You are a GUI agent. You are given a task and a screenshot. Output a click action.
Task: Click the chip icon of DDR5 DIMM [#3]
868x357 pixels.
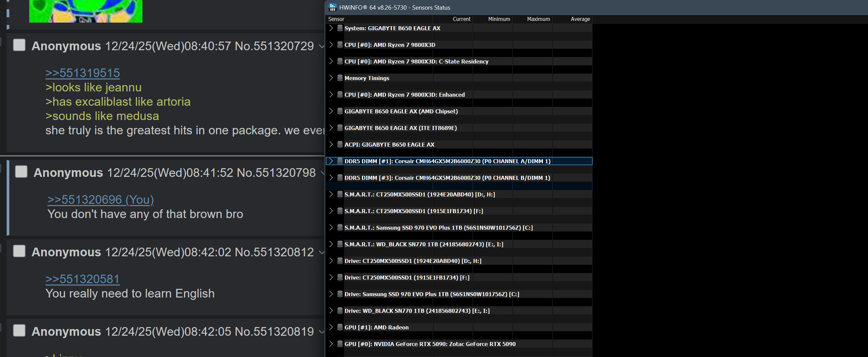340,178
